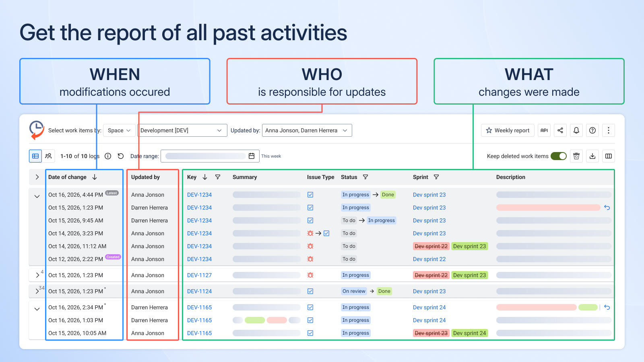Switch to the users view icon
The height and width of the screenshot is (362, 644).
point(48,156)
